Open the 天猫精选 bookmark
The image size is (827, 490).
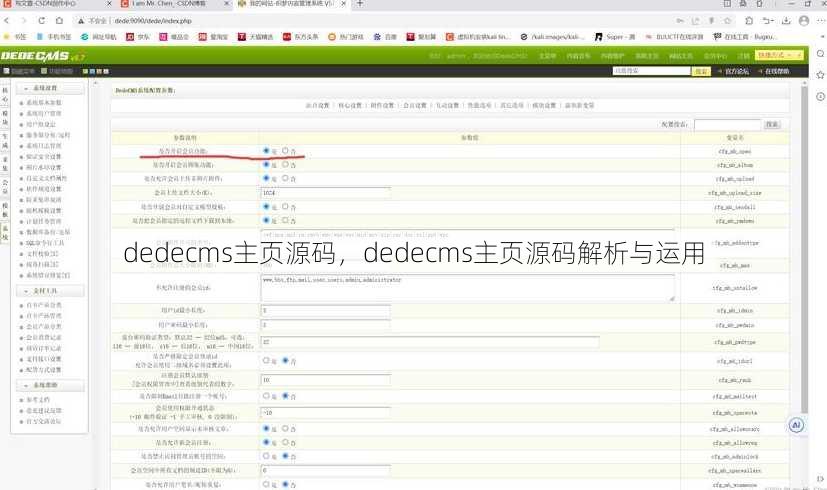(256, 37)
